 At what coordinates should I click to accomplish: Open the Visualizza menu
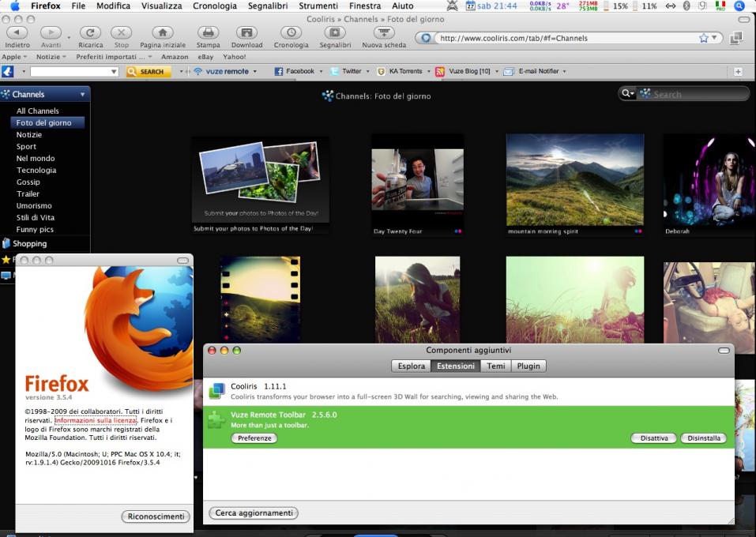(x=161, y=6)
